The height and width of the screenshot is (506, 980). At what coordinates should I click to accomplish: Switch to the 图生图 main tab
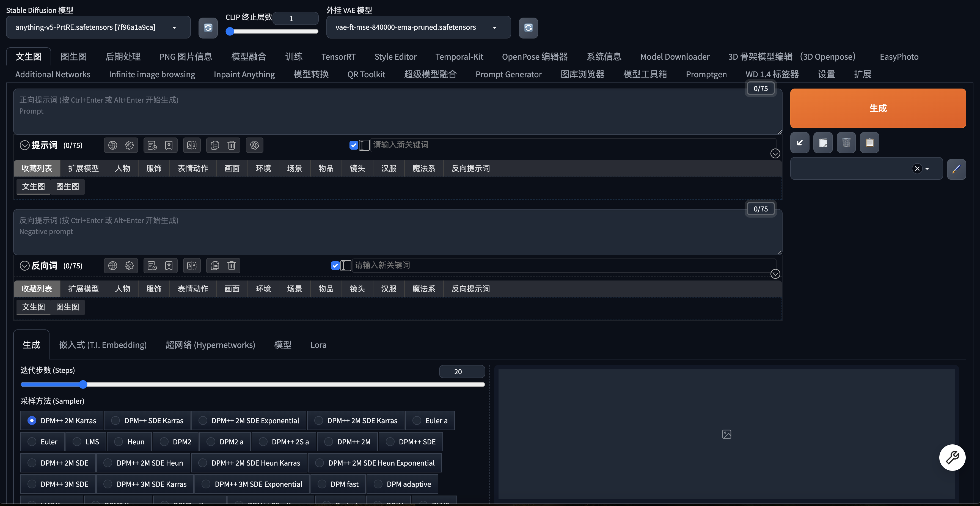(x=73, y=57)
